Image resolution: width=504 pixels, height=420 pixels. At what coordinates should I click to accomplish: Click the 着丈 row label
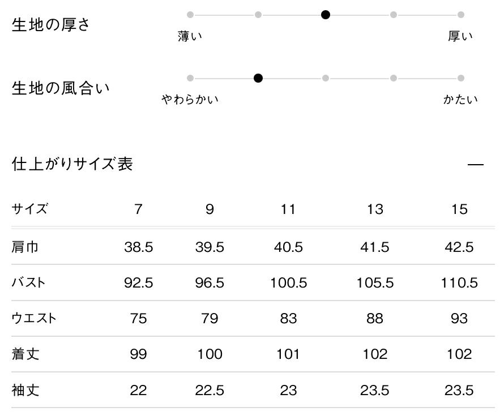coord(25,354)
